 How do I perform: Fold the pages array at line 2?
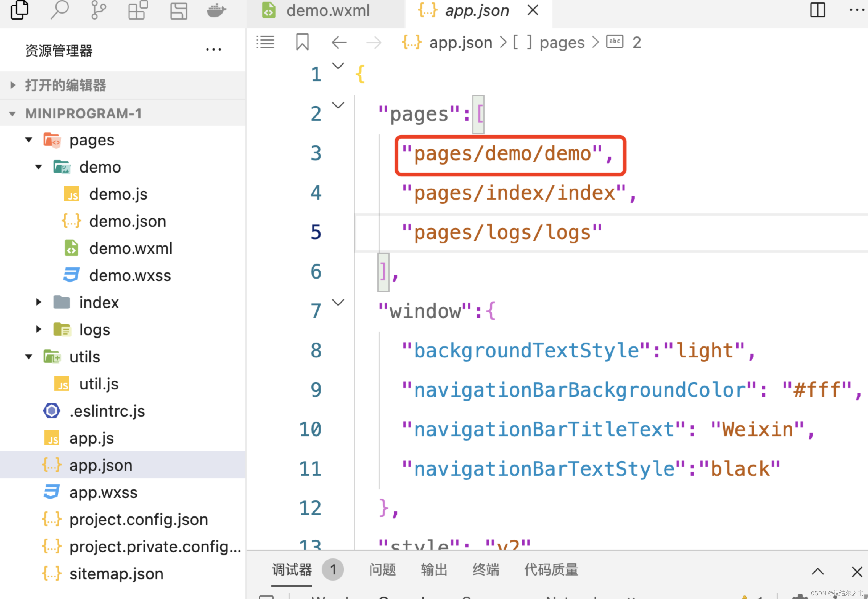coord(338,105)
